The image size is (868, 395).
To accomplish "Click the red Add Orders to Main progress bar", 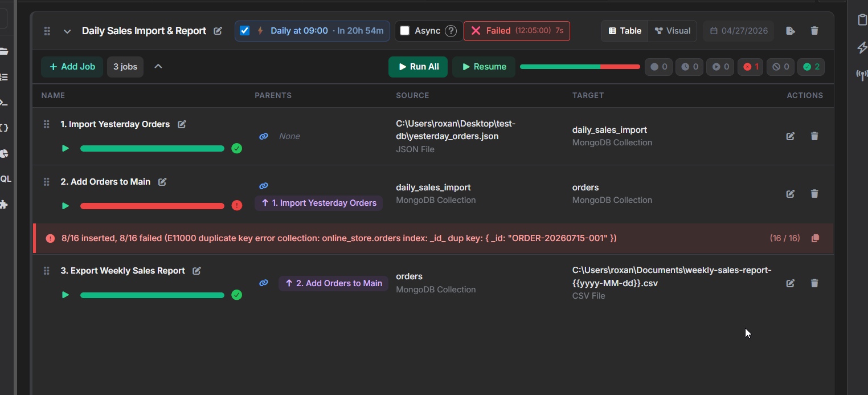I will click(x=152, y=206).
